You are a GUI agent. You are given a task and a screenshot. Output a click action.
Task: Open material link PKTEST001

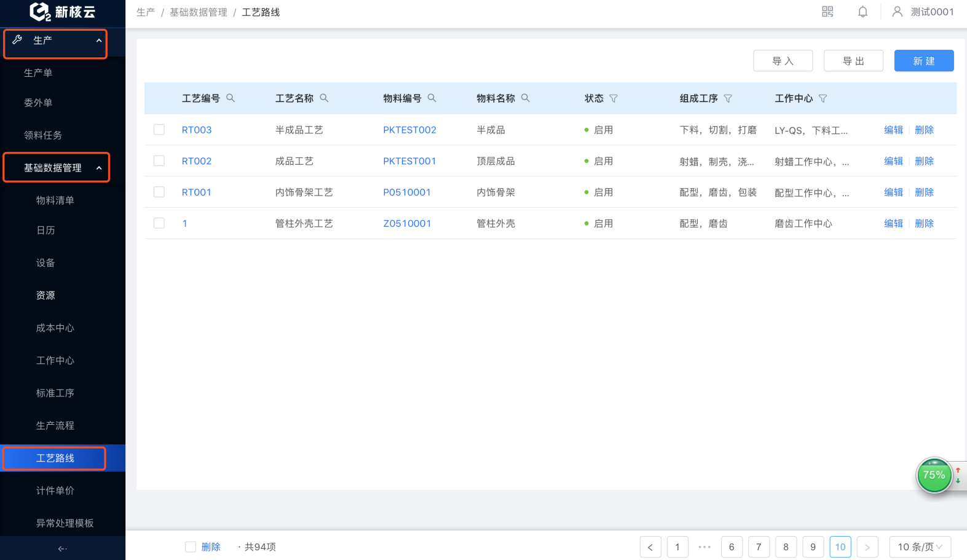409,161
